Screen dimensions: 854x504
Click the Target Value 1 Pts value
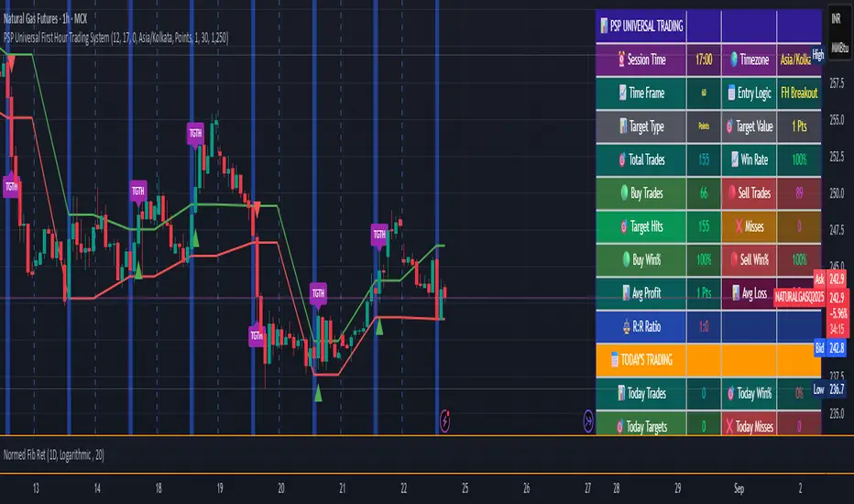click(x=799, y=126)
